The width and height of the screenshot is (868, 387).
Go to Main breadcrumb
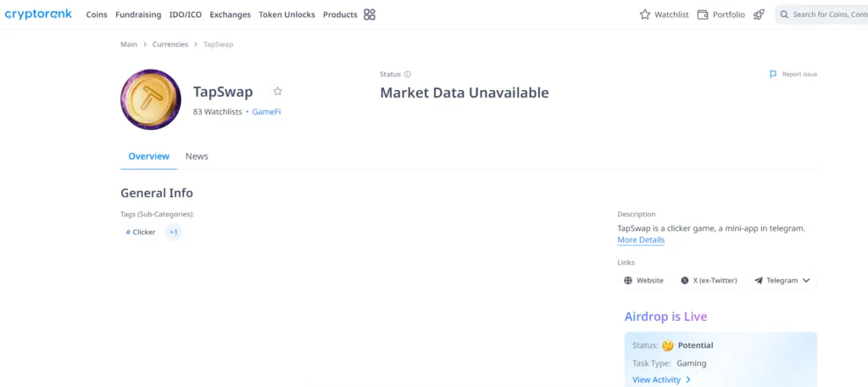tap(129, 44)
